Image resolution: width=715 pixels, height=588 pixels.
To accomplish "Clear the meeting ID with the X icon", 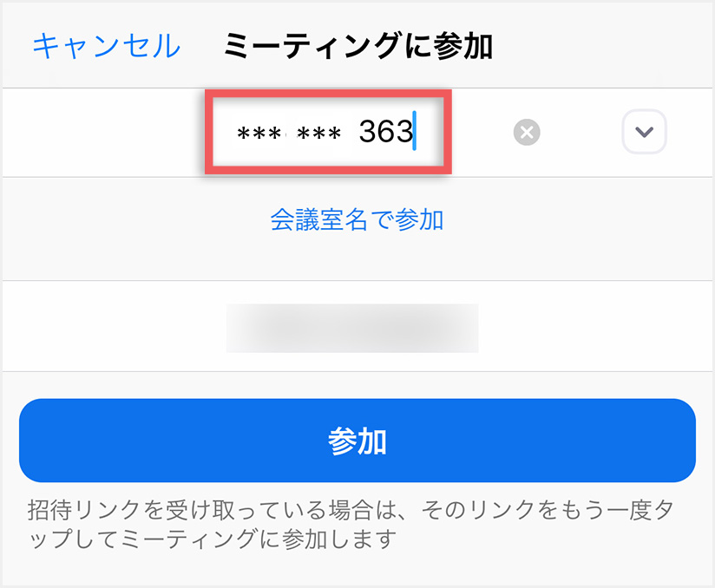I will click(x=527, y=133).
